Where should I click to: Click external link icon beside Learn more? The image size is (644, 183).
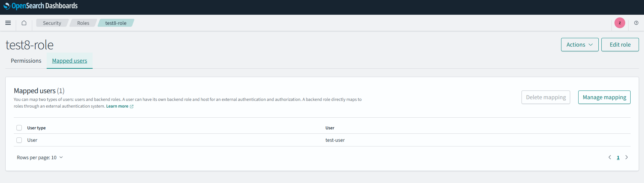click(x=132, y=107)
